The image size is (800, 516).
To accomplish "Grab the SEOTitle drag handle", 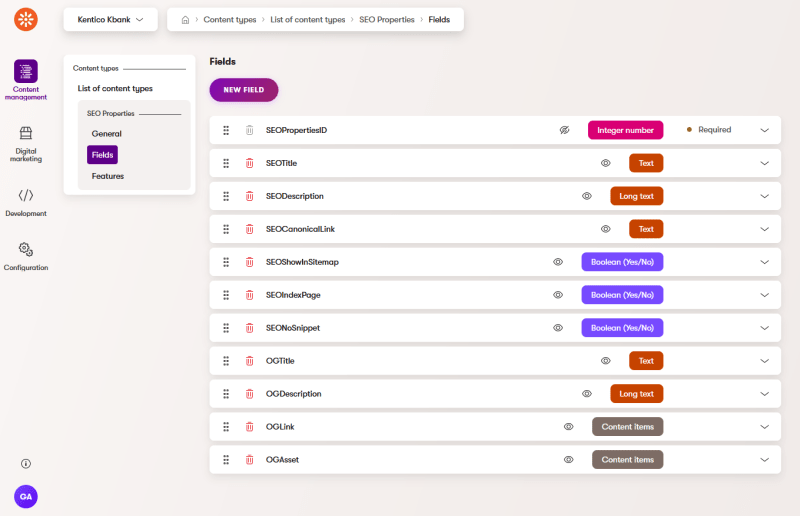I will 226,163.
